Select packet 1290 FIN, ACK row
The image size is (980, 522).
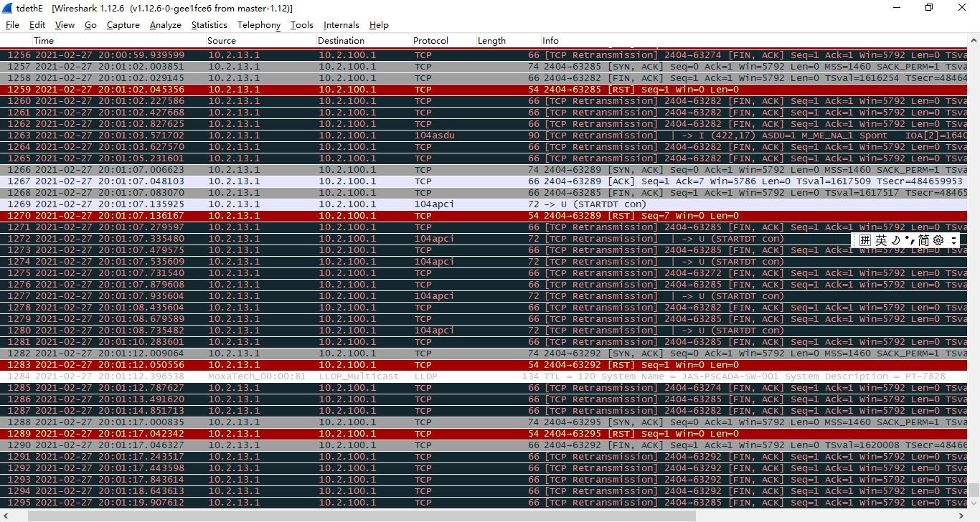(484, 445)
